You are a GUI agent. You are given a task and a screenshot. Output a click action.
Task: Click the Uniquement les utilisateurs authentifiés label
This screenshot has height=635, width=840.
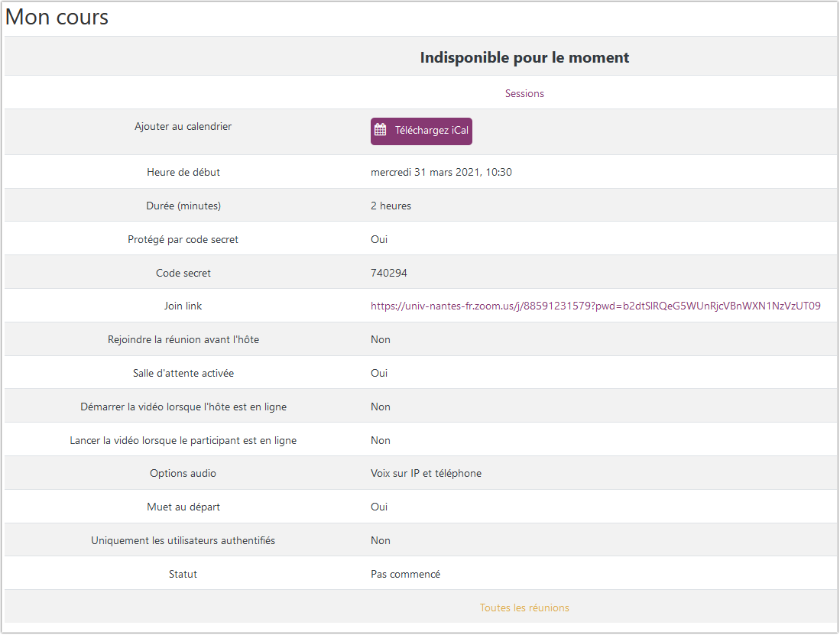[183, 540]
